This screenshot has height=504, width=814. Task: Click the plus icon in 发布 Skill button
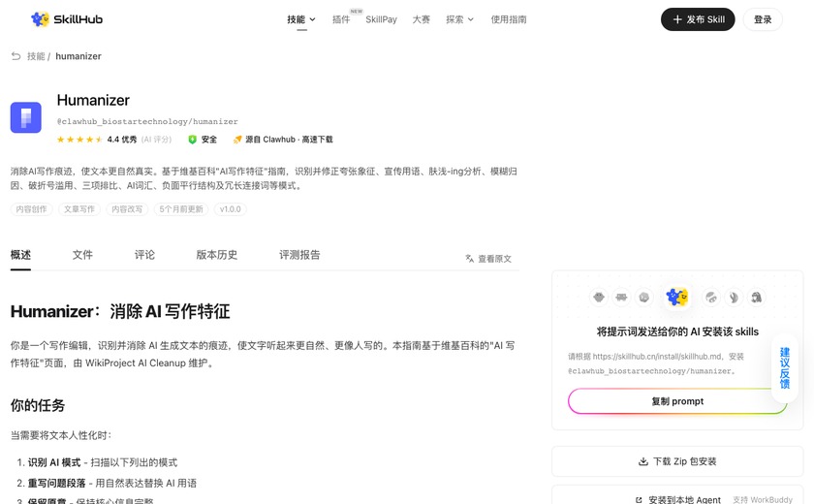tap(677, 19)
